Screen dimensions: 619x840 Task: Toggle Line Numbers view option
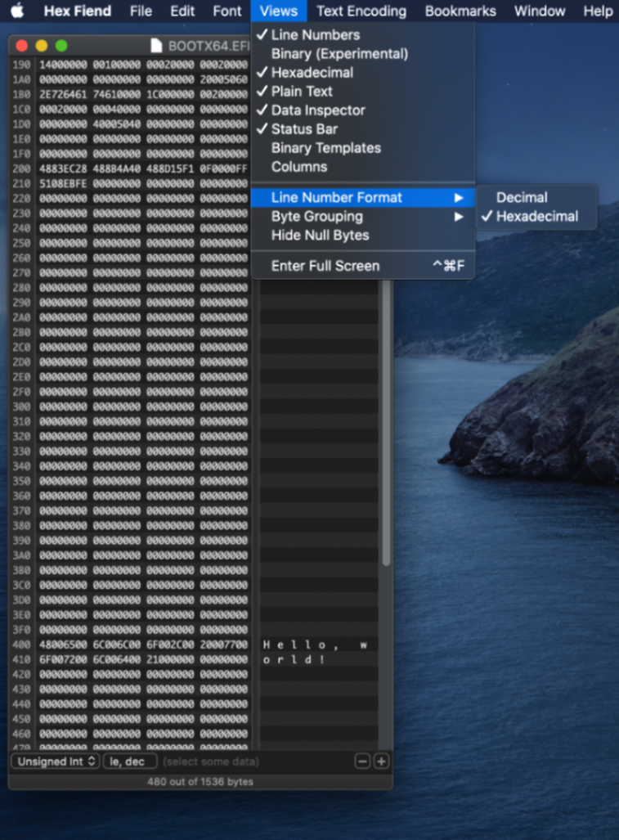click(x=362, y=35)
